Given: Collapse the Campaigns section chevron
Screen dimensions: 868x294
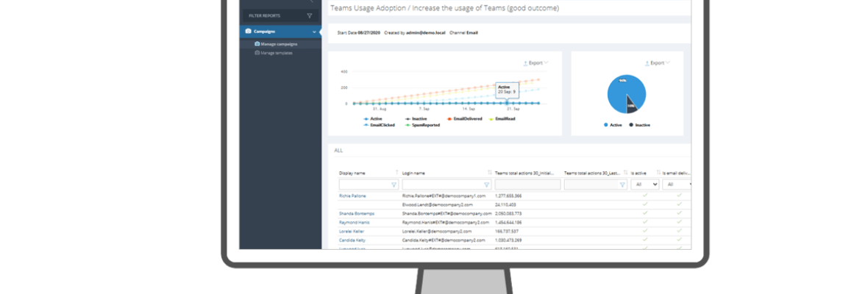Looking at the screenshot, I should 314,32.
